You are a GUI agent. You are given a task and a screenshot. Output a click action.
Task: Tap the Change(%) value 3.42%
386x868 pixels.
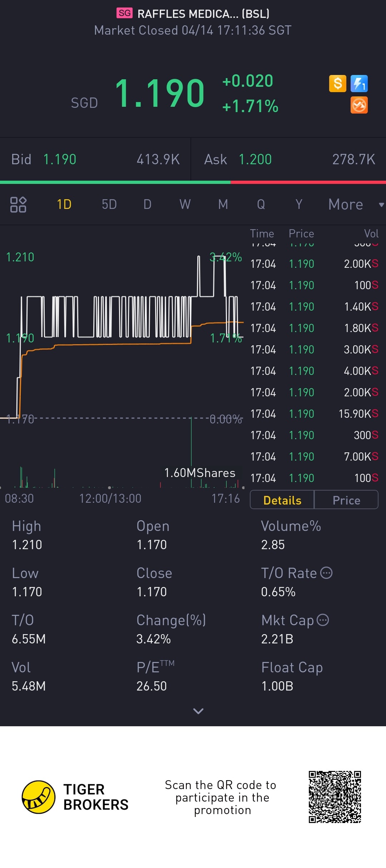click(x=154, y=639)
